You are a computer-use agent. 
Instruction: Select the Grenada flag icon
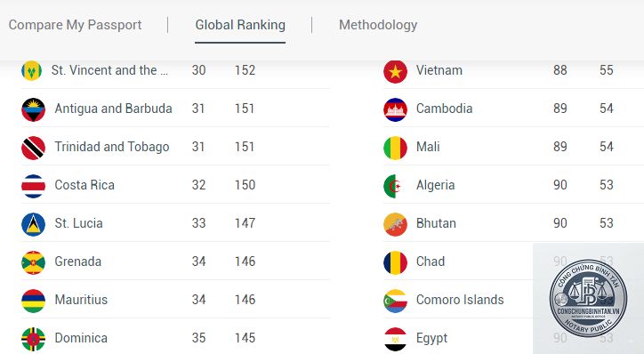[33, 262]
